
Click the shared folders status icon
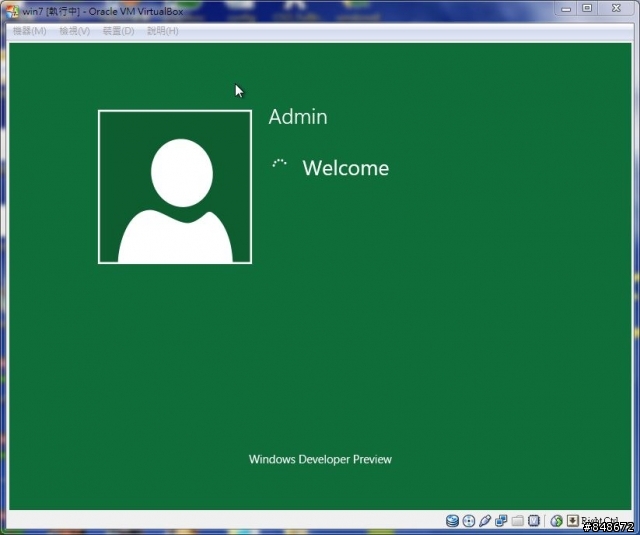tap(518, 521)
